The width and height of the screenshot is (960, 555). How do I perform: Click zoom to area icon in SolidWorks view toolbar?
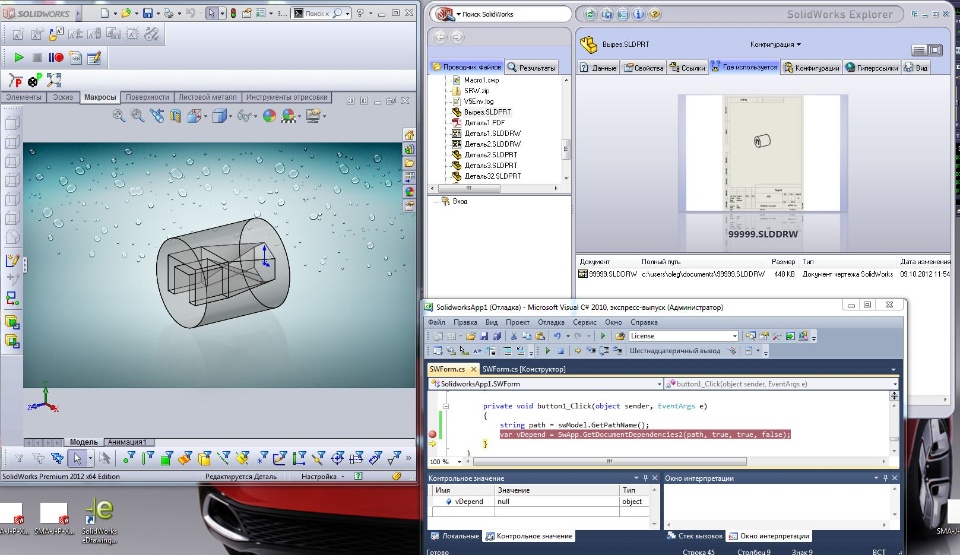click(x=137, y=116)
